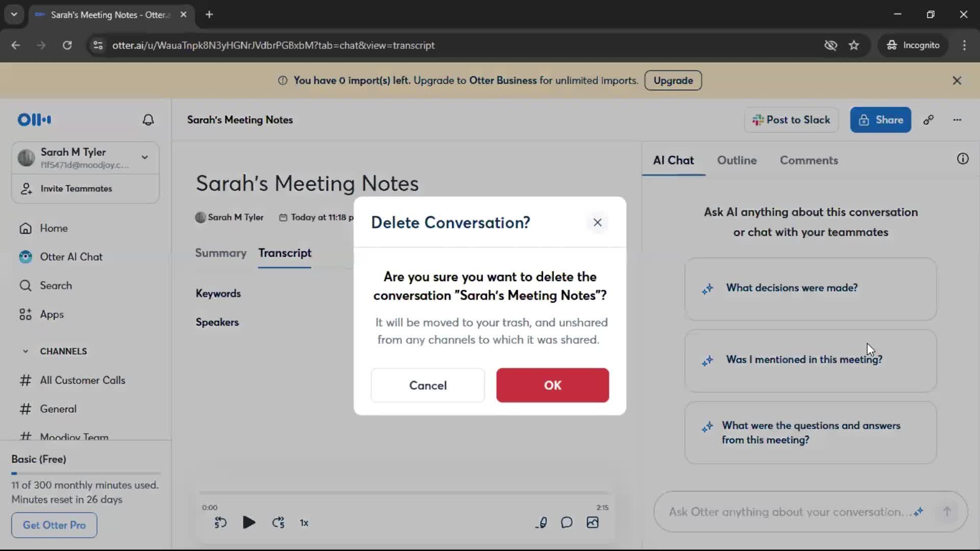980x551 pixels.
Task: Skip audio forward five seconds
Action: tap(278, 522)
